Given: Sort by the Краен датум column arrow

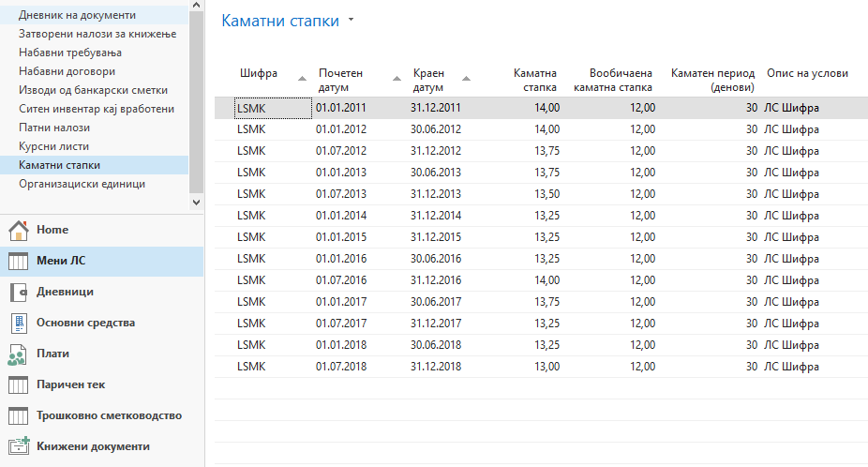Looking at the screenshot, I should 466,79.
